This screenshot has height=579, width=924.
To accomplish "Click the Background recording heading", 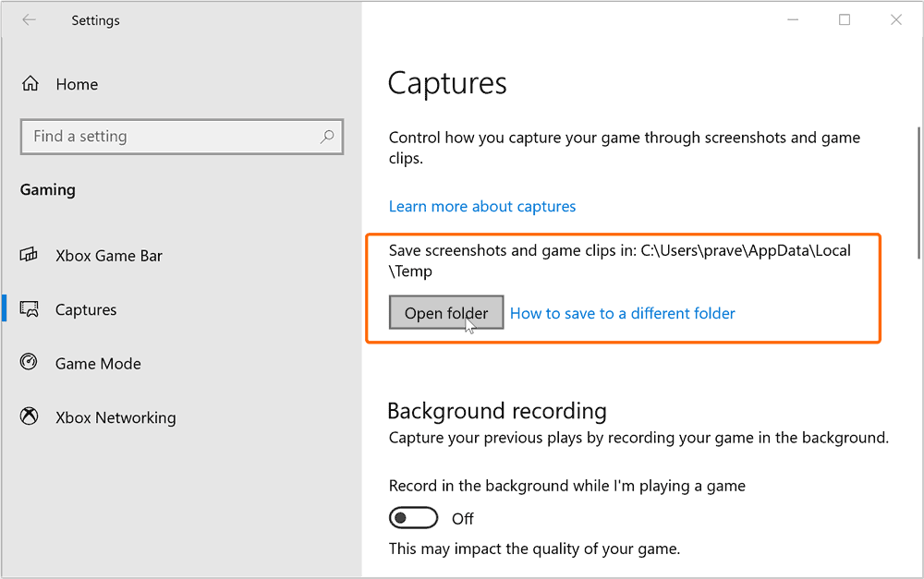I will pyautogui.click(x=497, y=411).
